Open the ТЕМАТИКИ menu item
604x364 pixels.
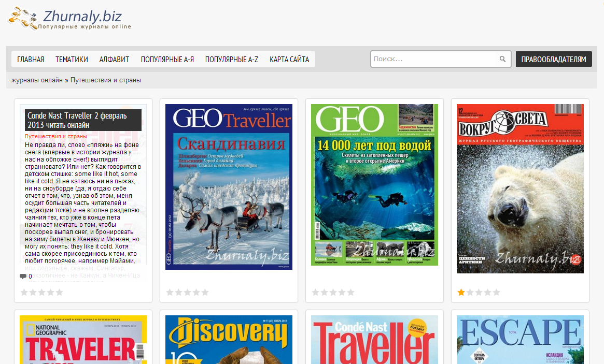click(72, 59)
